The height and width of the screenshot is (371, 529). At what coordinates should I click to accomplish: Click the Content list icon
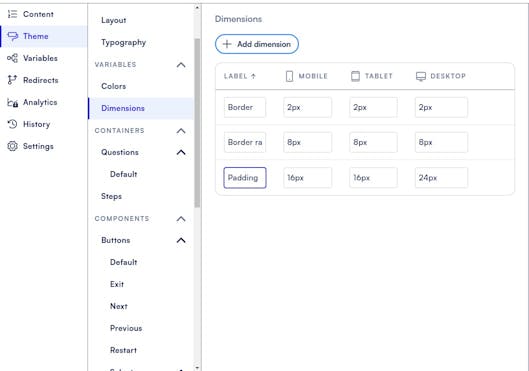[12, 14]
